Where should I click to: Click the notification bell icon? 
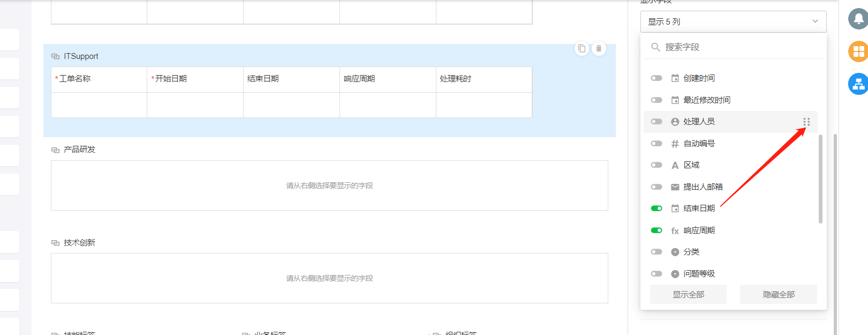coord(858,19)
